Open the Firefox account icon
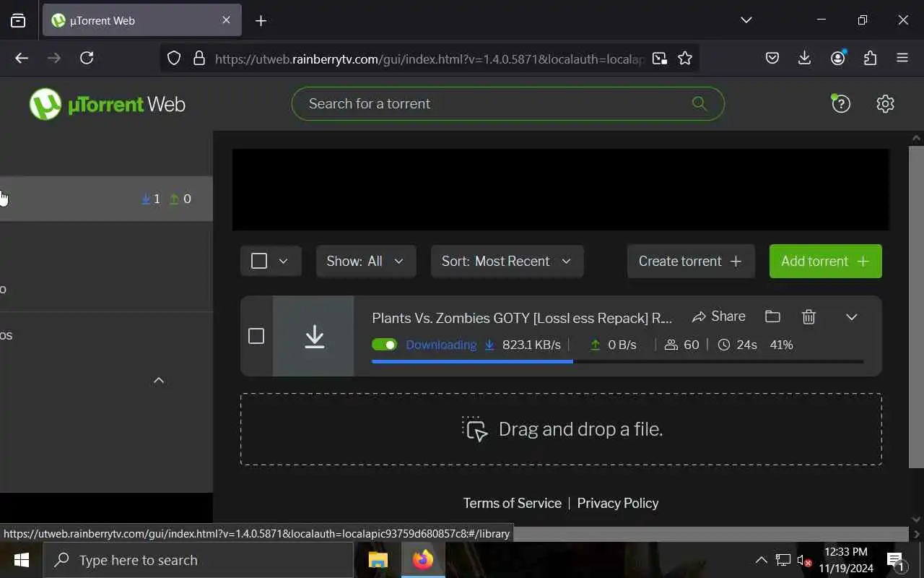The height and width of the screenshot is (578, 924). coord(838,59)
